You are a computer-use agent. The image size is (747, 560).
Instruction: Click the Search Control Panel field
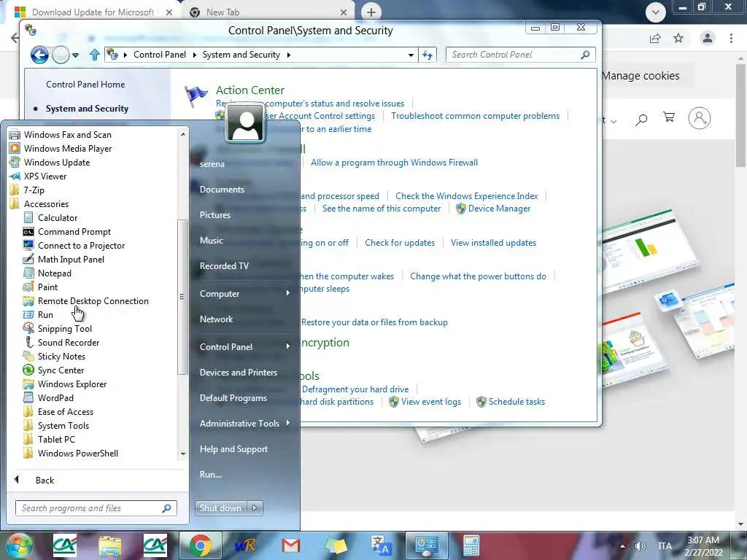coord(520,55)
